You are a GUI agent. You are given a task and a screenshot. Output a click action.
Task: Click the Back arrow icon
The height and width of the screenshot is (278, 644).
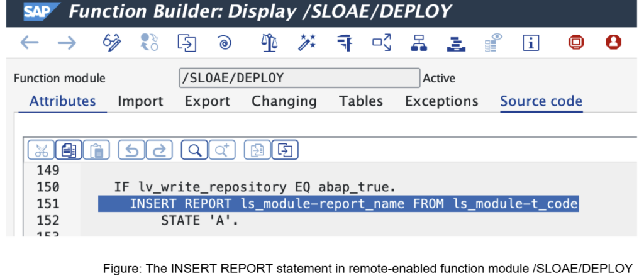(29, 43)
